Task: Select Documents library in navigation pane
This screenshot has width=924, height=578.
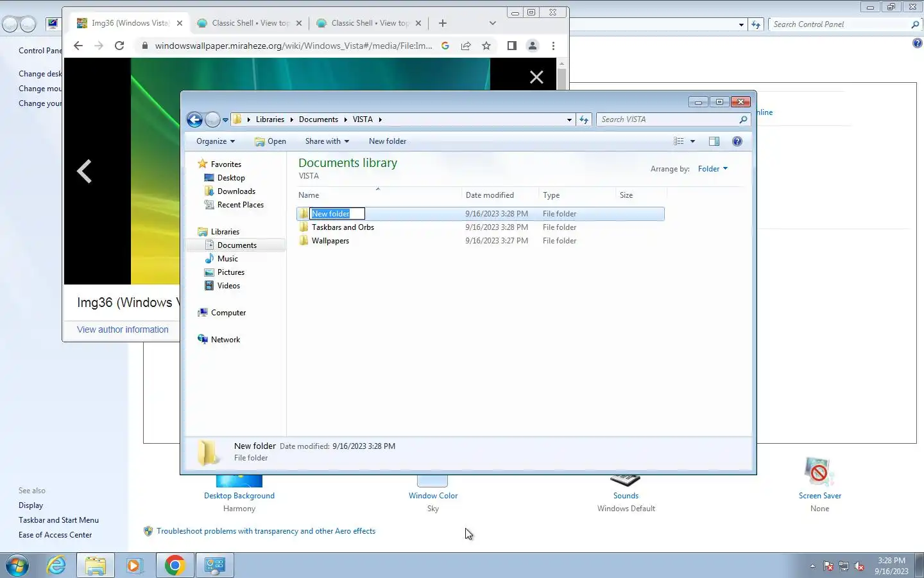Action: 237,245
